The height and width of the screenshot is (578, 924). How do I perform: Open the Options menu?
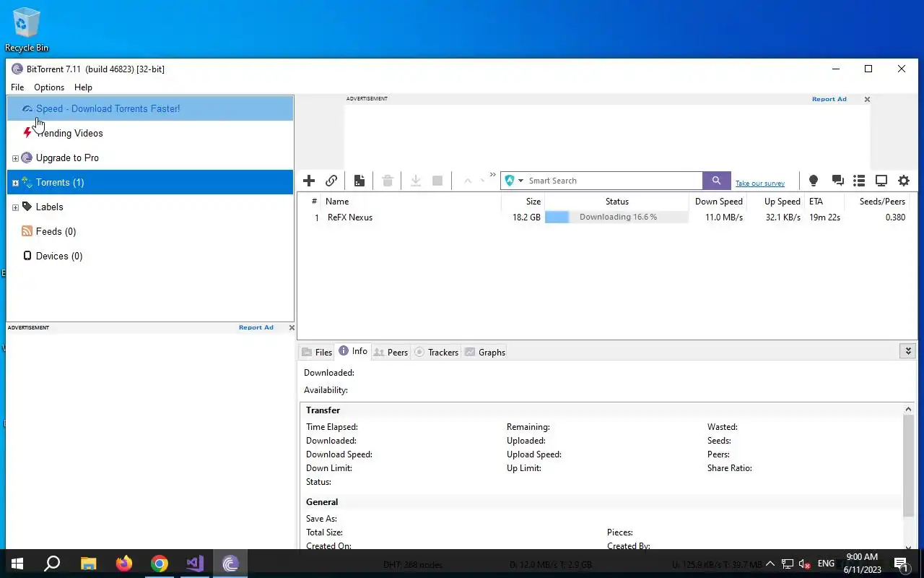click(49, 87)
